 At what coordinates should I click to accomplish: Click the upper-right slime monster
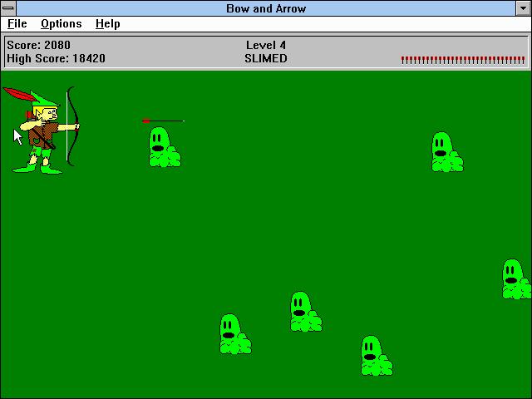[447, 152]
